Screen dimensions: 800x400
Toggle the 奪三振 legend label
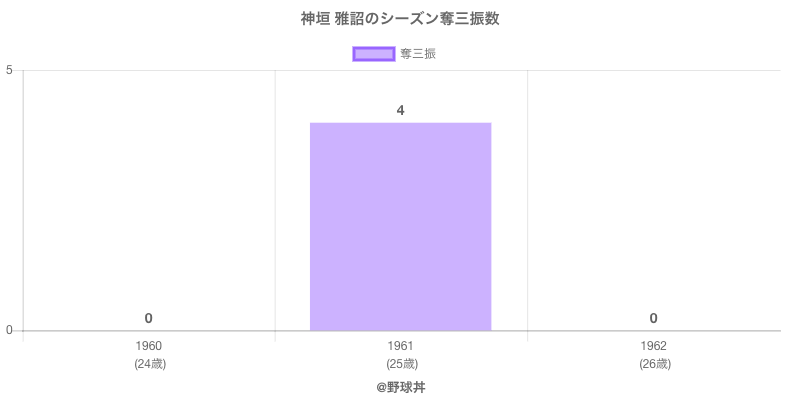417,54
